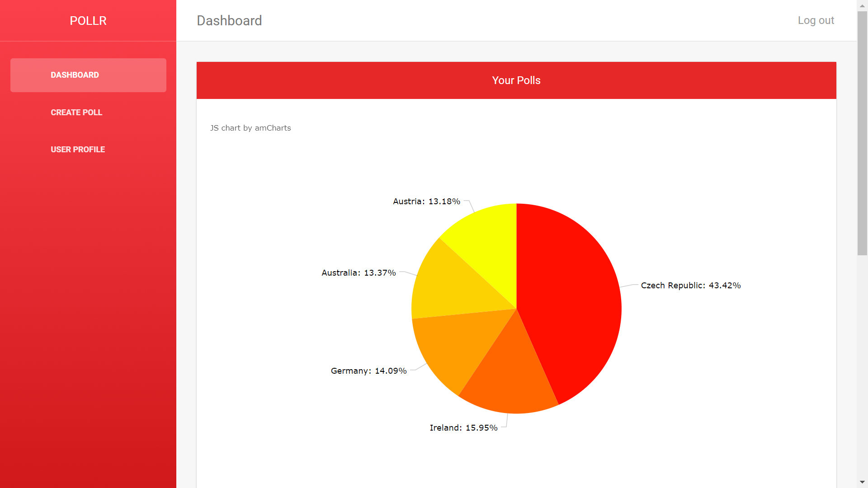Click the Your Polls header banner
This screenshot has width=868, height=488.
pos(516,80)
